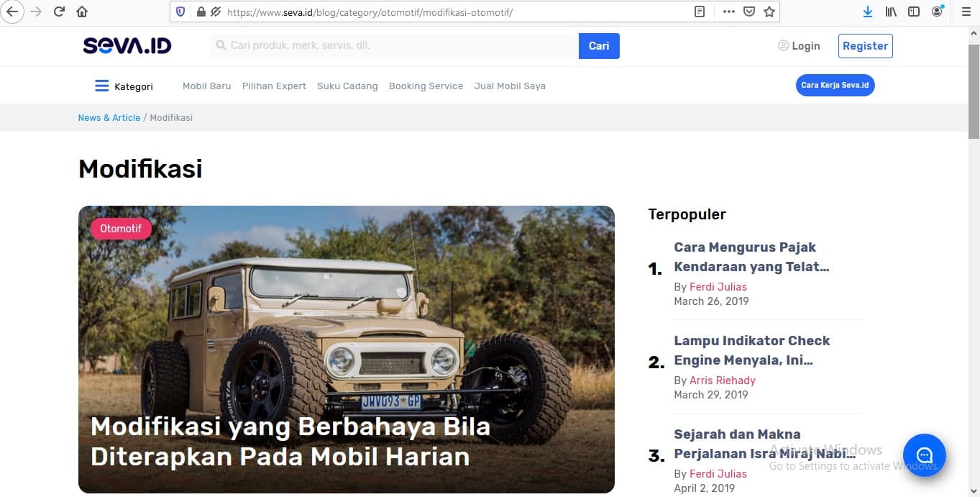Image resolution: width=980 pixels, height=497 pixels.
Task: Open the Downloads panel arrow
Action: coord(868,12)
